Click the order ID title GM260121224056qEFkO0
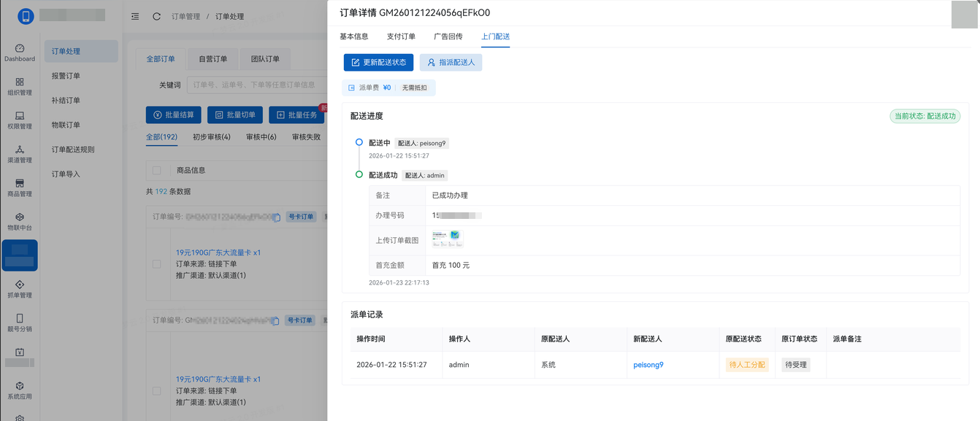This screenshot has height=421, width=980. pos(435,13)
